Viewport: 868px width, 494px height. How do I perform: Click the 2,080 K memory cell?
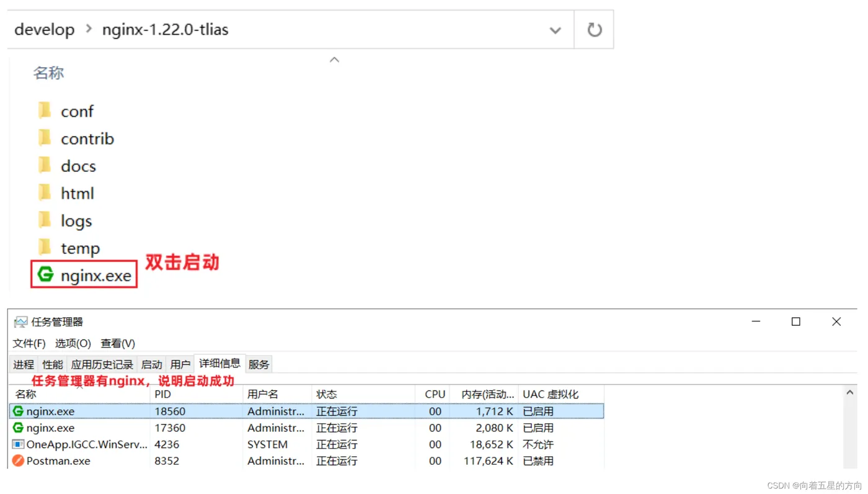tap(494, 428)
